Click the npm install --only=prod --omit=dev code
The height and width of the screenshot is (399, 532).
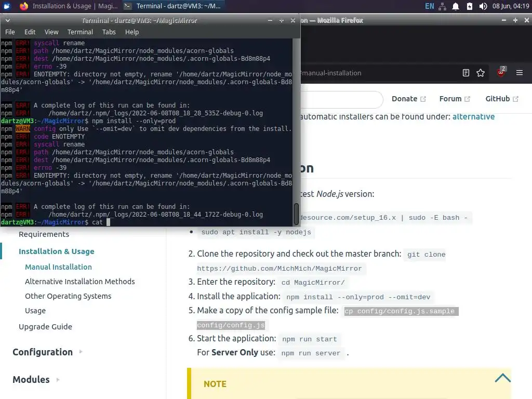[x=358, y=297]
